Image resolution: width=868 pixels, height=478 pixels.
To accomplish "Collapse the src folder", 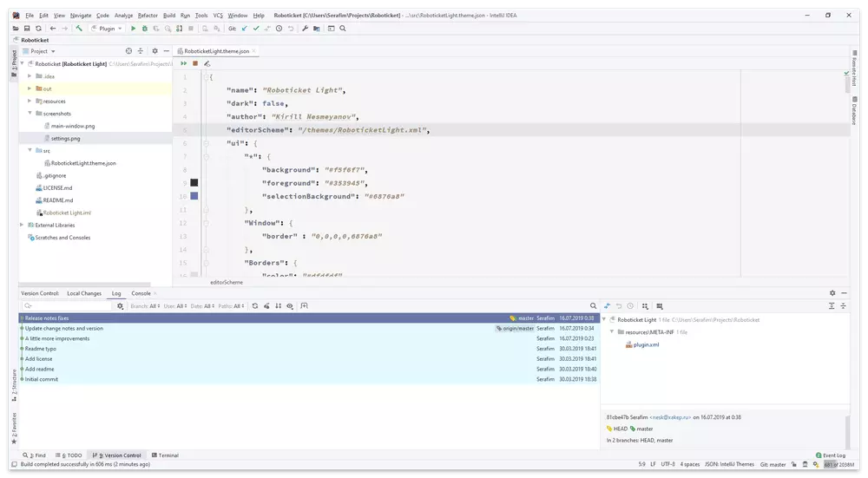I will (30, 150).
